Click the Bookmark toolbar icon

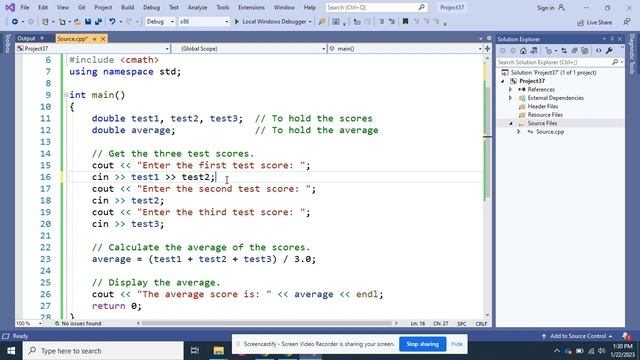[x=405, y=22]
